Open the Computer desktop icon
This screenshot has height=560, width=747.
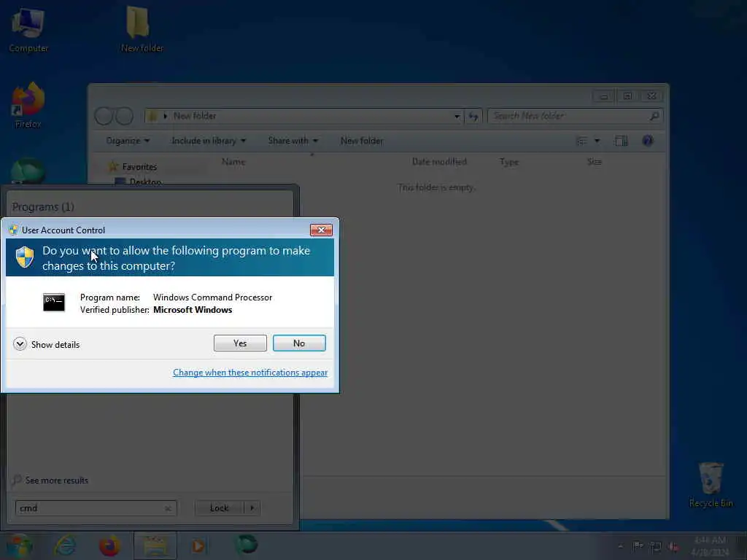tap(28, 30)
